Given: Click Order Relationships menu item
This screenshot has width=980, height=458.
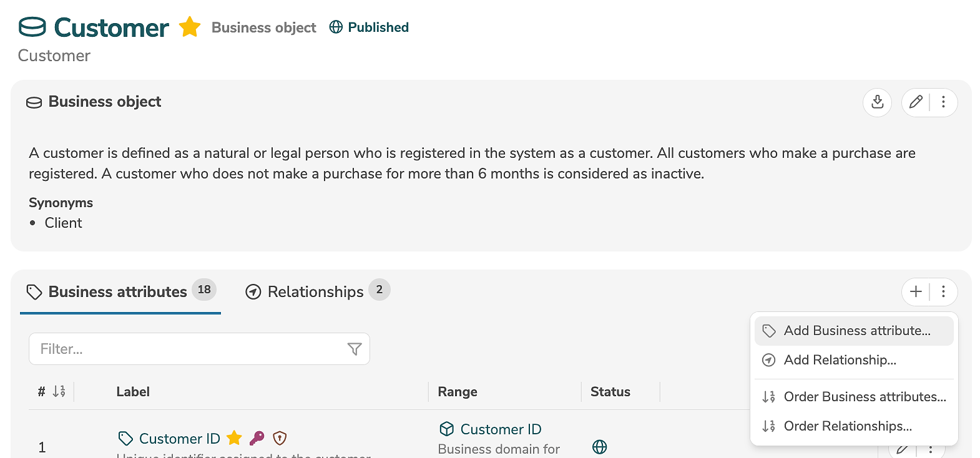Looking at the screenshot, I should click(848, 426).
